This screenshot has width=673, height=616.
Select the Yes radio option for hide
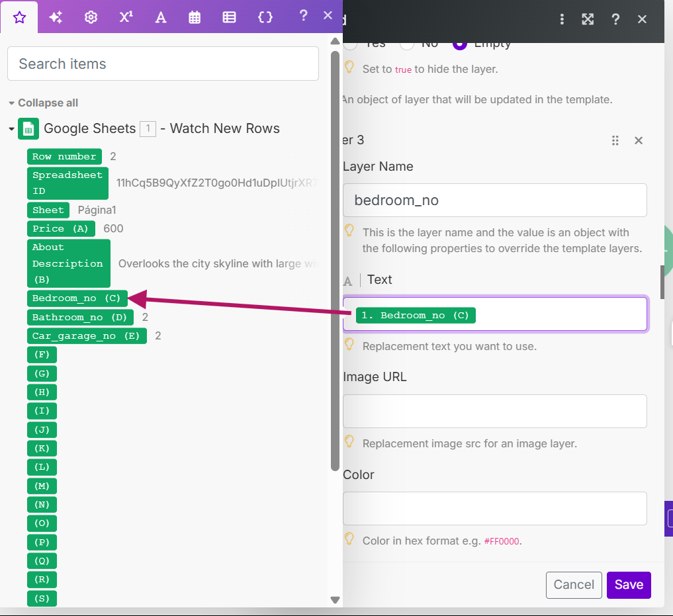click(x=350, y=44)
